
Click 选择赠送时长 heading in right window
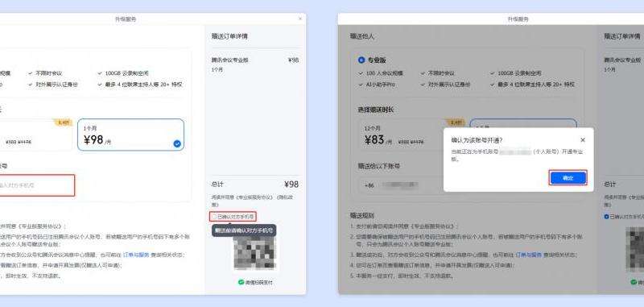point(376,110)
